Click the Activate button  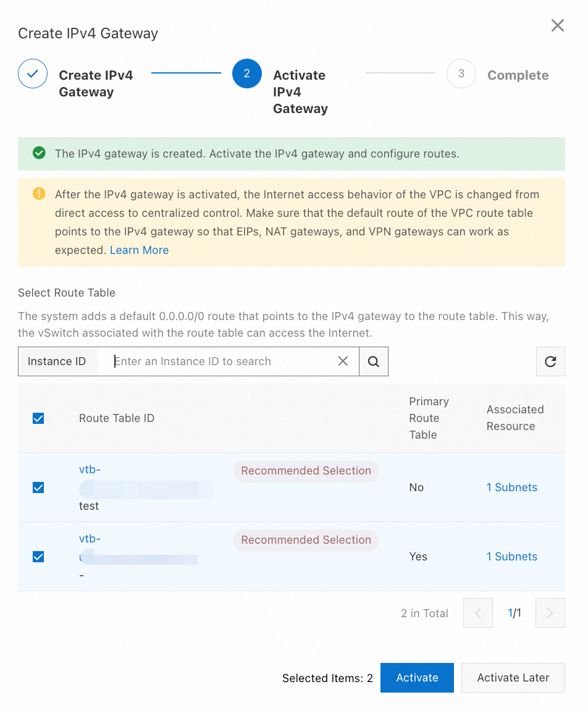pyautogui.click(x=417, y=678)
